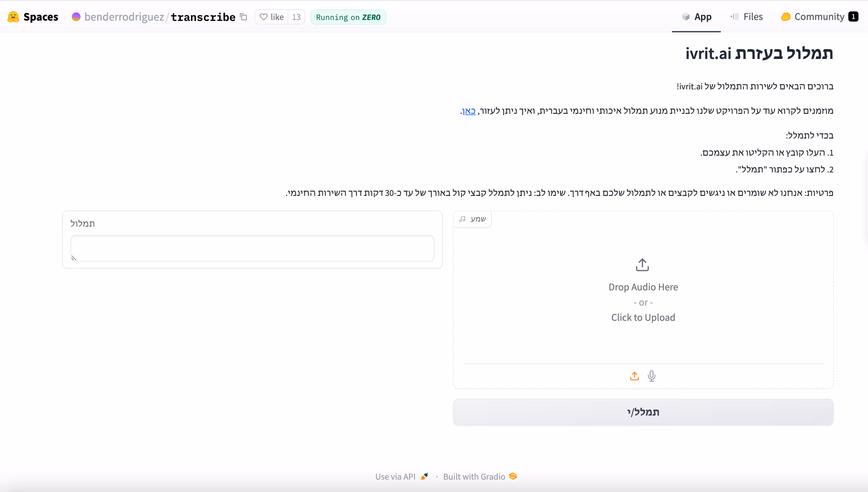Switch to the Files tab
The width and height of the screenshot is (868, 492).
pos(746,16)
